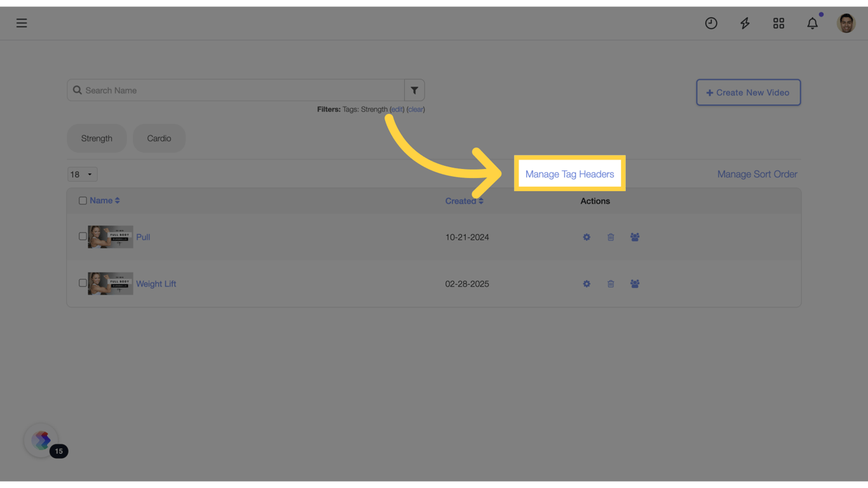This screenshot has height=488, width=868.
Task: Delete the Weight Lift video via trash icon
Action: 611,283
